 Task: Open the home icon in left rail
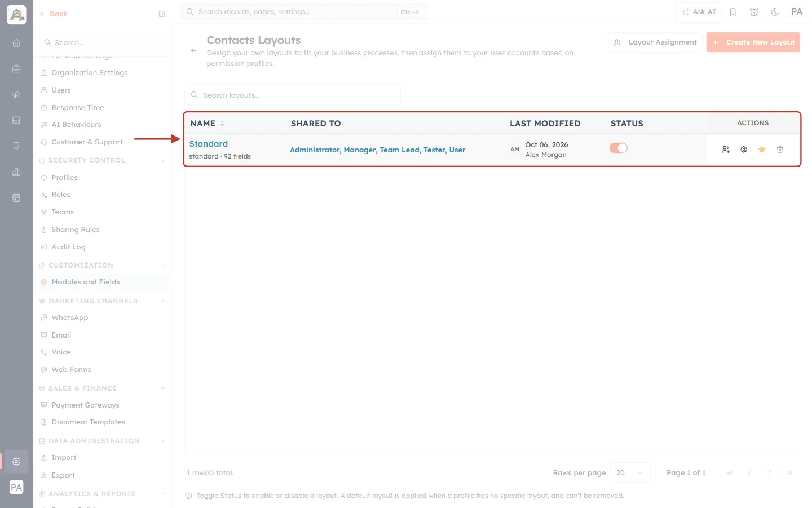pos(16,43)
